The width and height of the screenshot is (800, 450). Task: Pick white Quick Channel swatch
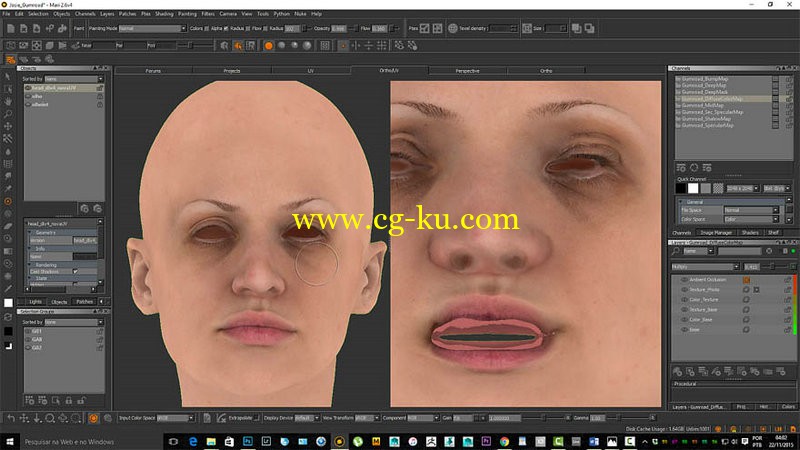[693, 188]
